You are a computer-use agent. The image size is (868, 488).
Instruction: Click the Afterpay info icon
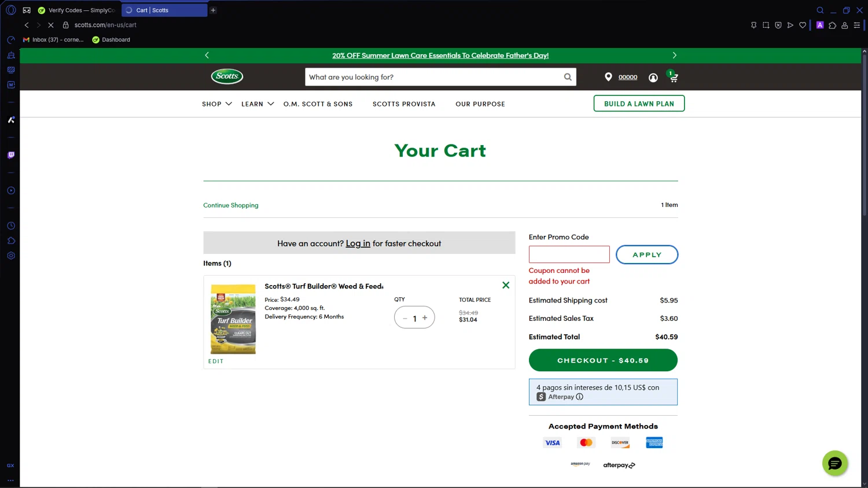(x=579, y=397)
